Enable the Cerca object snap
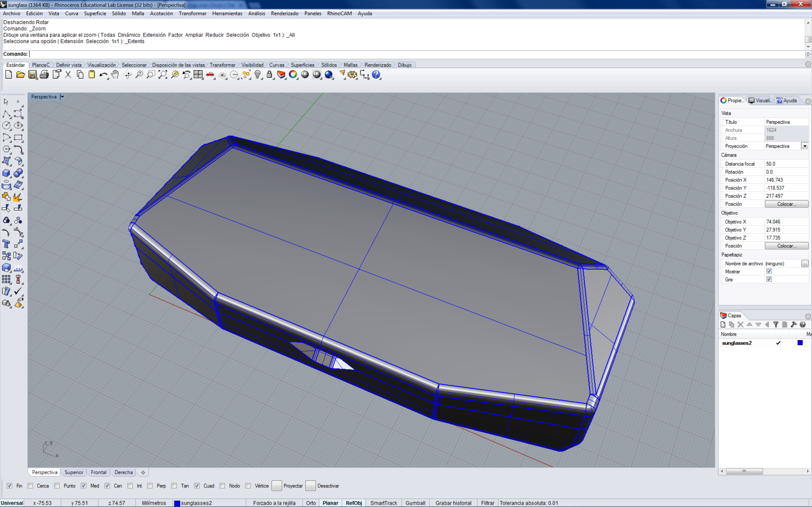Image resolution: width=812 pixels, height=507 pixels. click(x=30, y=486)
